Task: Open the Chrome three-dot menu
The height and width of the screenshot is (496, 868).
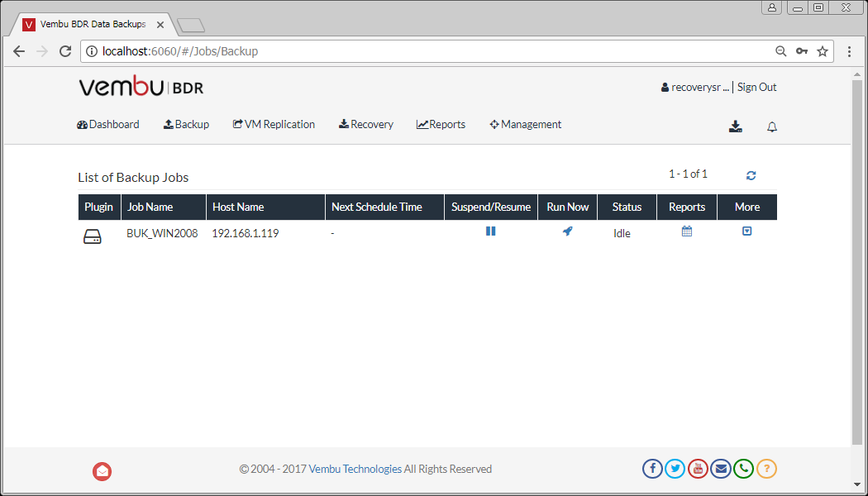Action: (849, 51)
